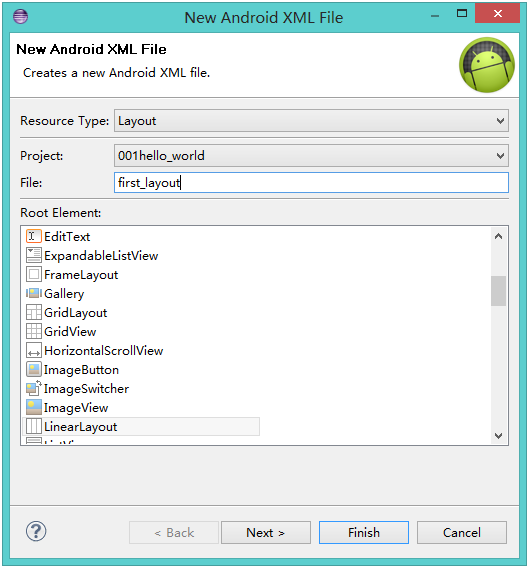This screenshot has width=529, height=568.
Task: Click the ImageButton icon
Action: (x=34, y=369)
